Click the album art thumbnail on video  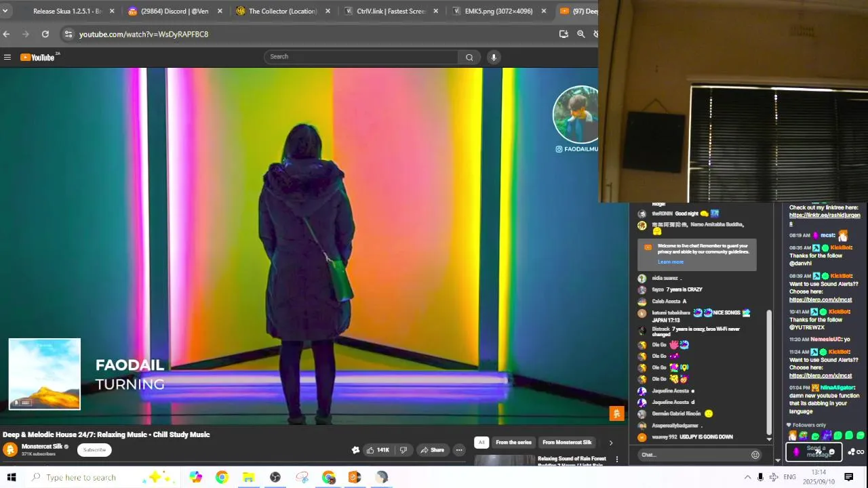(45, 374)
